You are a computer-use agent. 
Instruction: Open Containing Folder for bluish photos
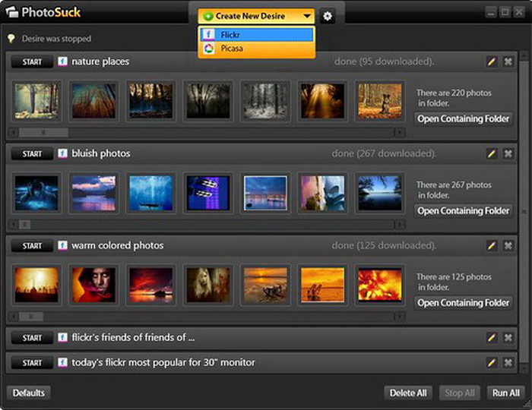point(463,211)
